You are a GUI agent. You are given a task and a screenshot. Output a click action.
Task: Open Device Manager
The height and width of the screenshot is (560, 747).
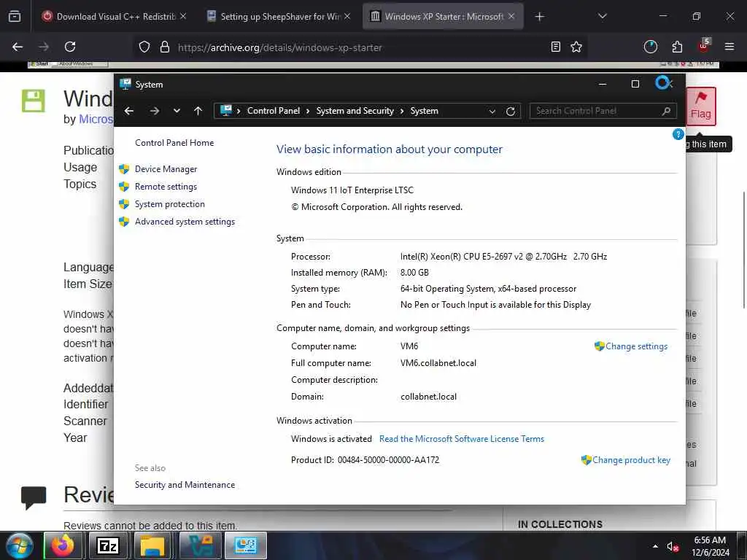point(166,169)
